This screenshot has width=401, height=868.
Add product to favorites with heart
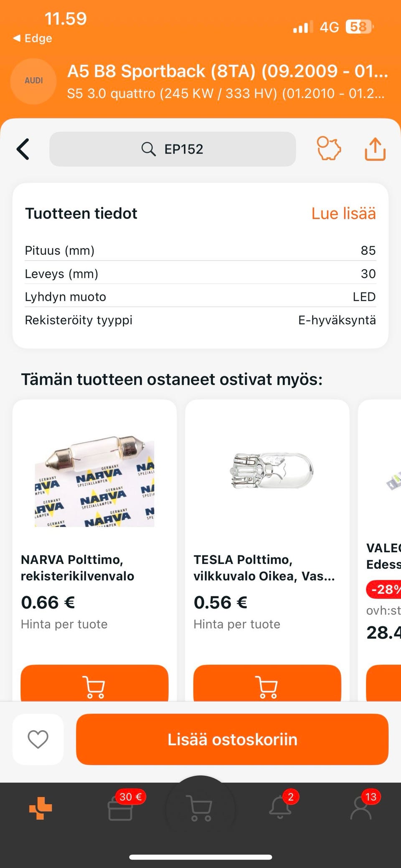[38, 739]
